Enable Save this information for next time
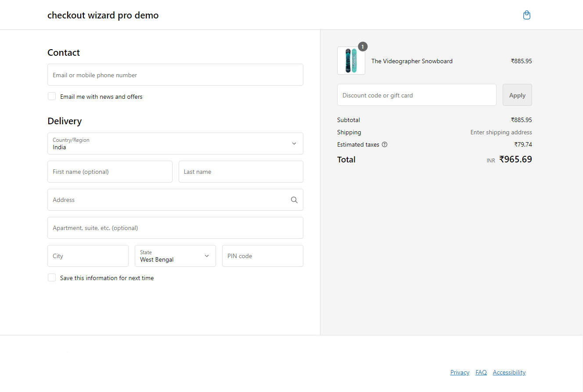This screenshot has height=392, width=583. [52, 277]
